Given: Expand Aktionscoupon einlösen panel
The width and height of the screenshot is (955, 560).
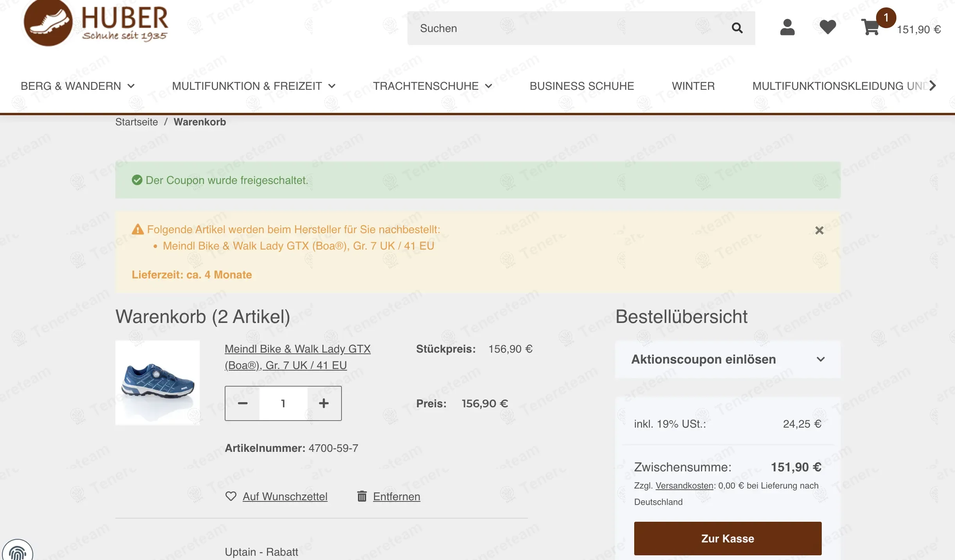Looking at the screenshot, I should coord(728,359).
